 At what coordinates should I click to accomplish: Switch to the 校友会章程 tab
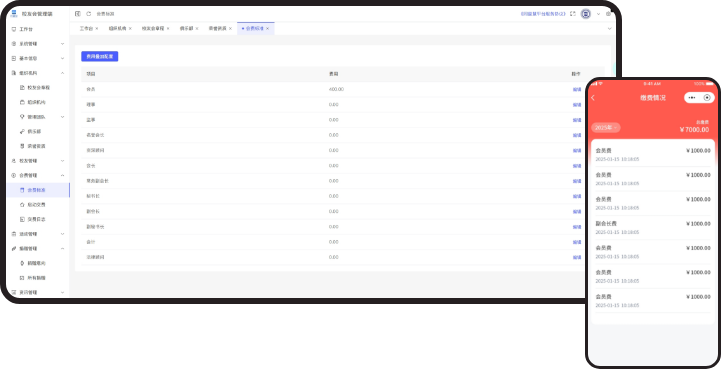pos(153,29)
